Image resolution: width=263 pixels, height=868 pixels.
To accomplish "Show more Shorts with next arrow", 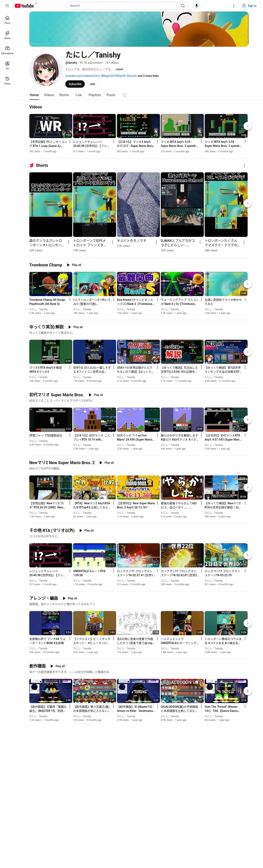I will (x=247, y=203).
